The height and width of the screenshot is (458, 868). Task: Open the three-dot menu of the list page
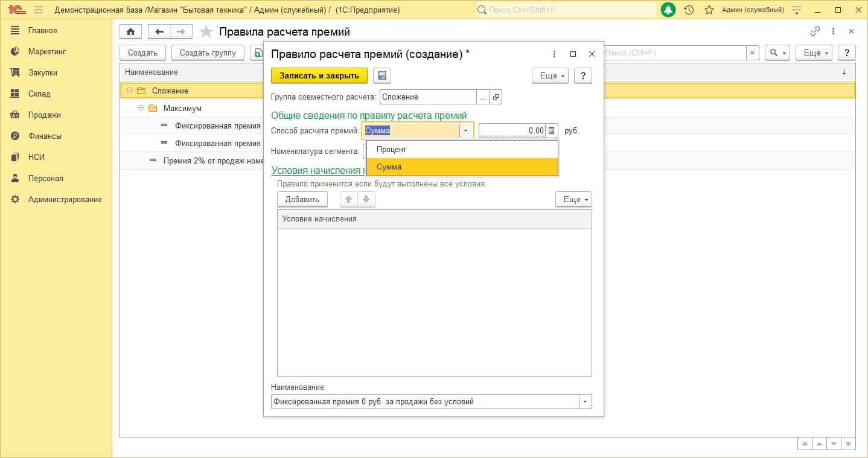(x=834, y=31)
